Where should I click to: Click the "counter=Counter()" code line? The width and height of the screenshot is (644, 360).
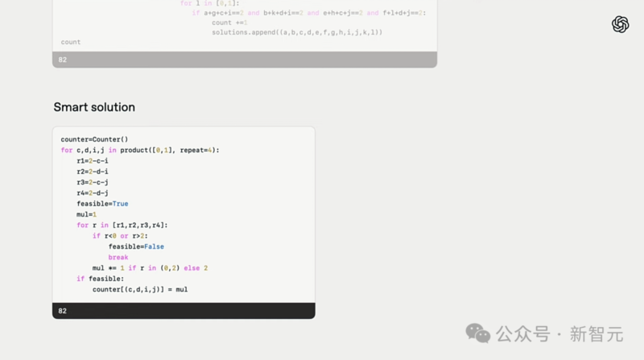[x=94, y=139]
